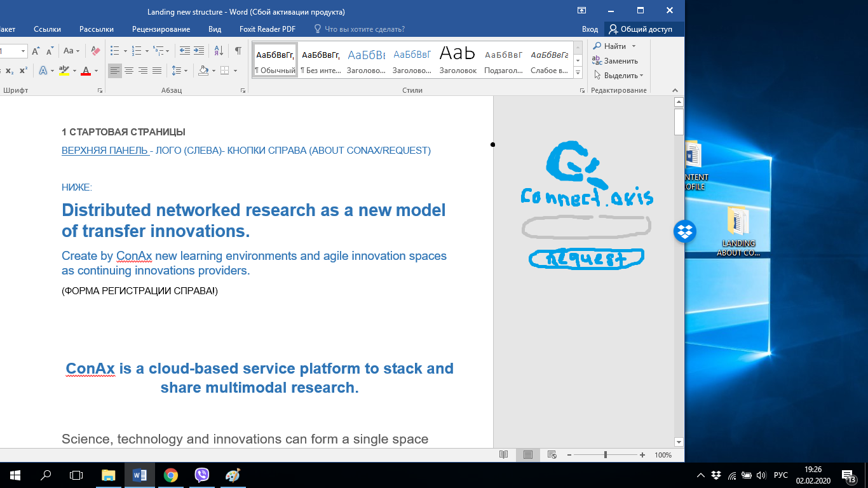The width and height of the screenshot is (868, 488).
Task: Select the Заголовок large title style
Action: point(458,60)
